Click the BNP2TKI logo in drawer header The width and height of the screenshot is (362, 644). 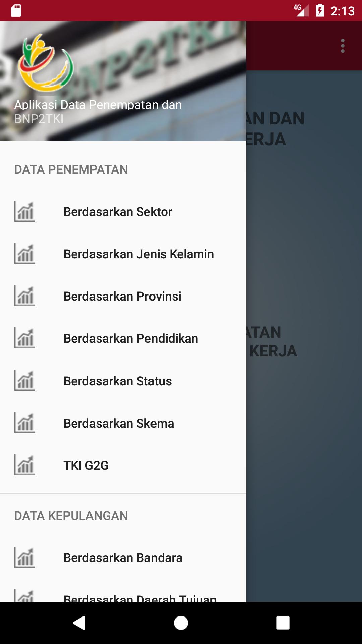tap(46, 63)
